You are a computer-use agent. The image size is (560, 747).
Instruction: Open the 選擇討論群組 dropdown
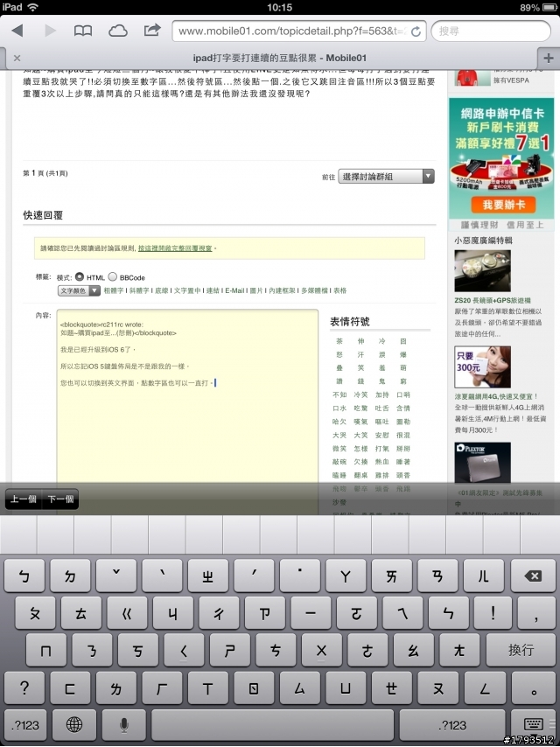[386, 177]
